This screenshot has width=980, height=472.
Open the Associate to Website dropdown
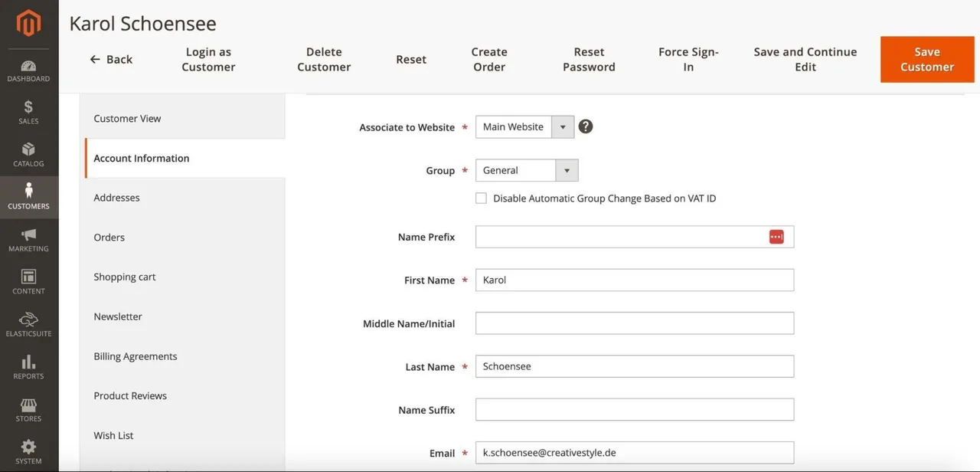pyautogui.click(x=524, y=126)
